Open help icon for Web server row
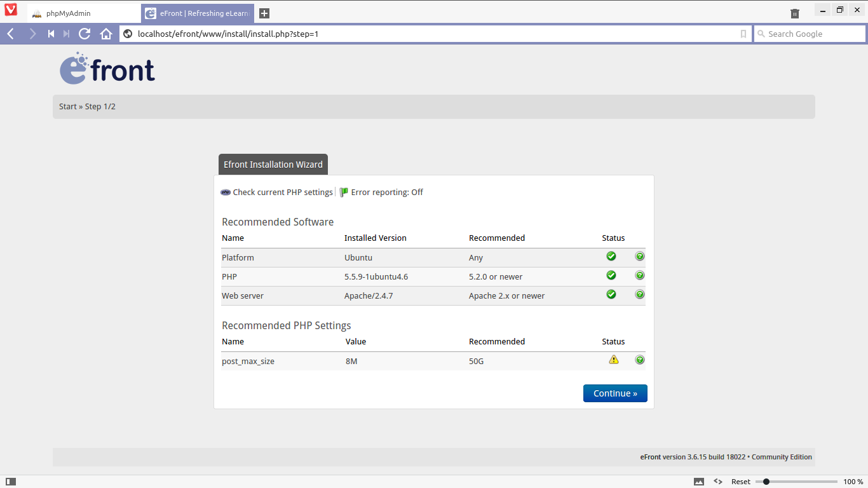This screenshot has width=868, height=488. click(640, 294)
